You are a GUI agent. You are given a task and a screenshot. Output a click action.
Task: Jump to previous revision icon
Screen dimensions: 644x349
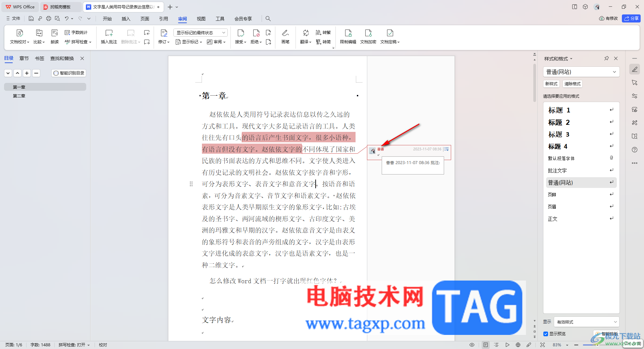pos(268,33)
